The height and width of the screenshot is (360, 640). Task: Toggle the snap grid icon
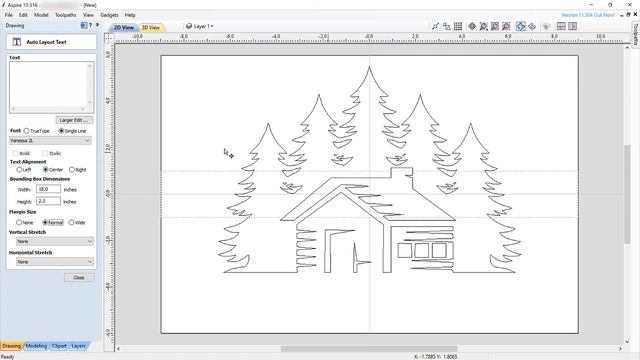(x=458, y=26)
